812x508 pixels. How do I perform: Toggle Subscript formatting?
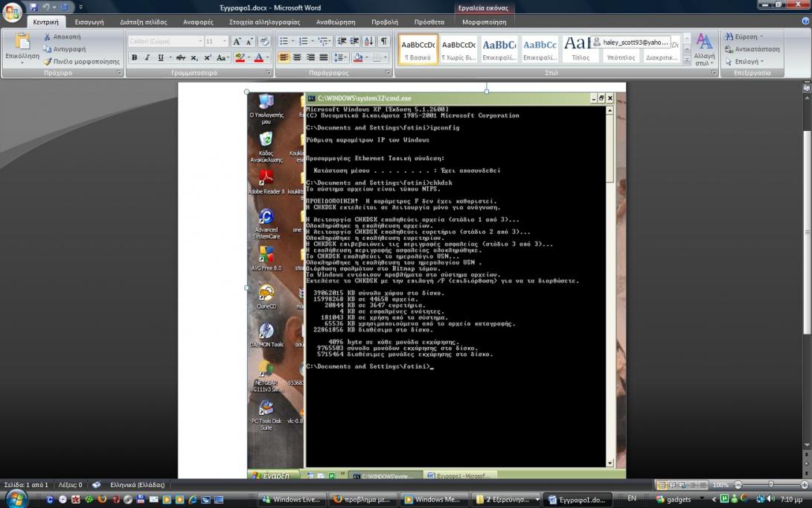pyautogui.click(x=194, y=57)
